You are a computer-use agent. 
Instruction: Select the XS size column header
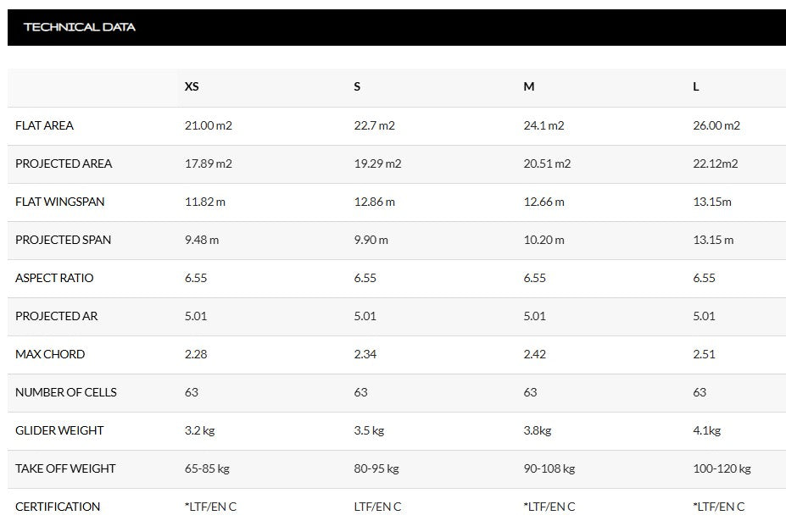click(192, 86)
